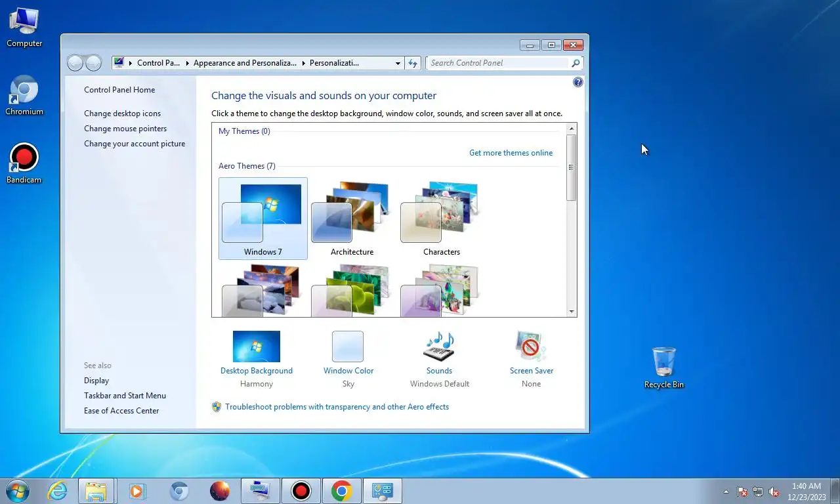Open Change desktop icons link
This screenshot has width=840, height=504.
[122, 114]
